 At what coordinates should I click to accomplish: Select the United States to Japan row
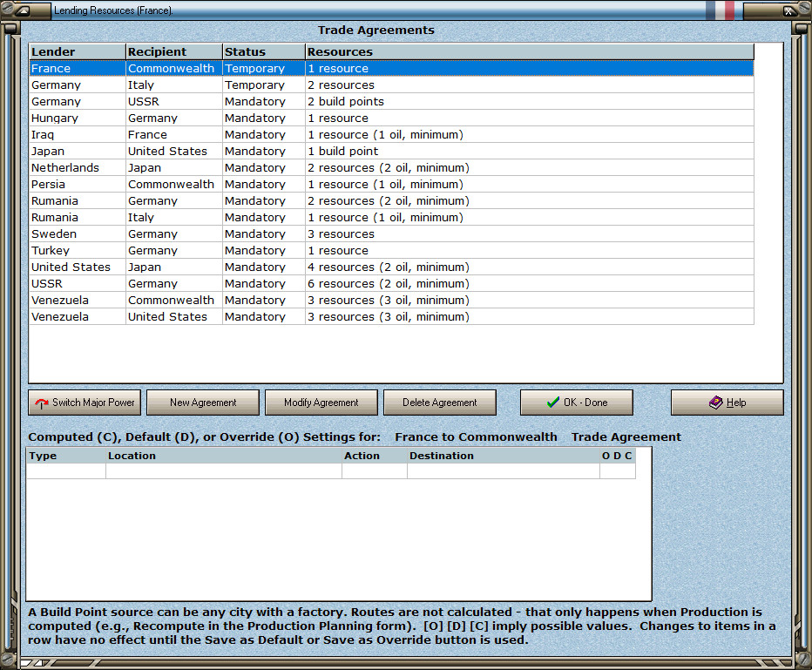pos(391,267)
